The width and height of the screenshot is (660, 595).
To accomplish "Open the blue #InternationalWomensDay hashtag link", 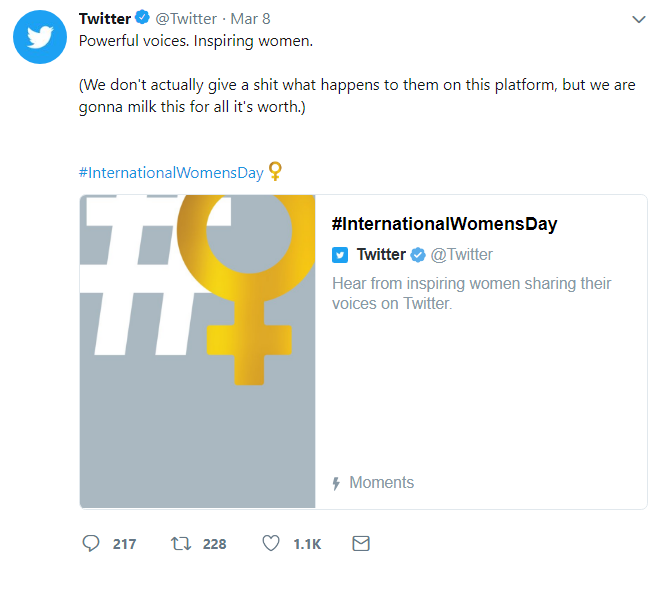I will coord(171,173).
